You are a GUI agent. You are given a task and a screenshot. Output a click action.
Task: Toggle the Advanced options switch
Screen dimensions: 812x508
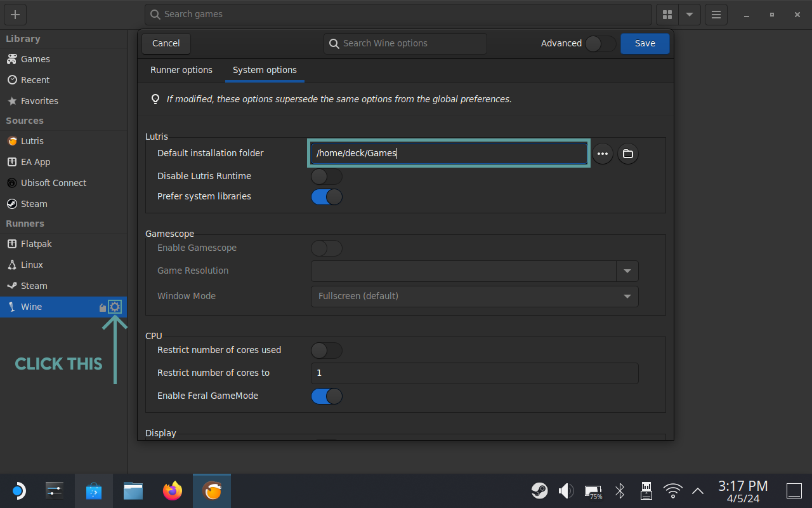pyautogui.click(x=599, y=44)
